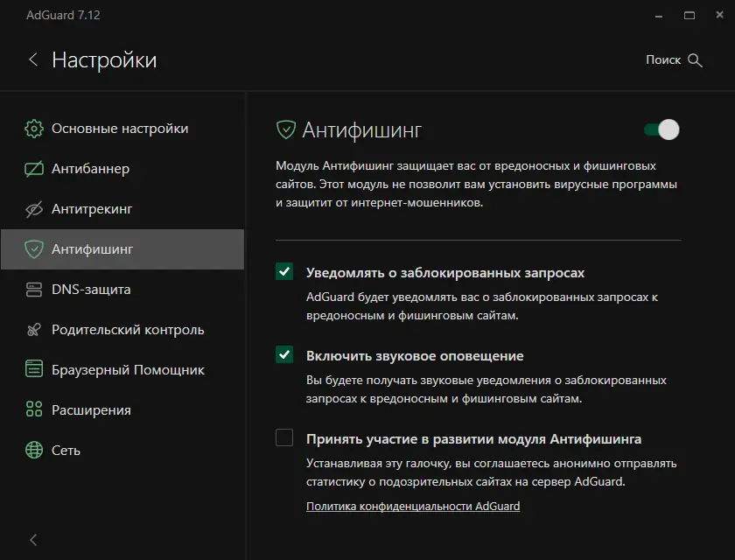Screen dimensions: 735x560
Task: Click the Расширения grid icon
Action: click(34, 410)
